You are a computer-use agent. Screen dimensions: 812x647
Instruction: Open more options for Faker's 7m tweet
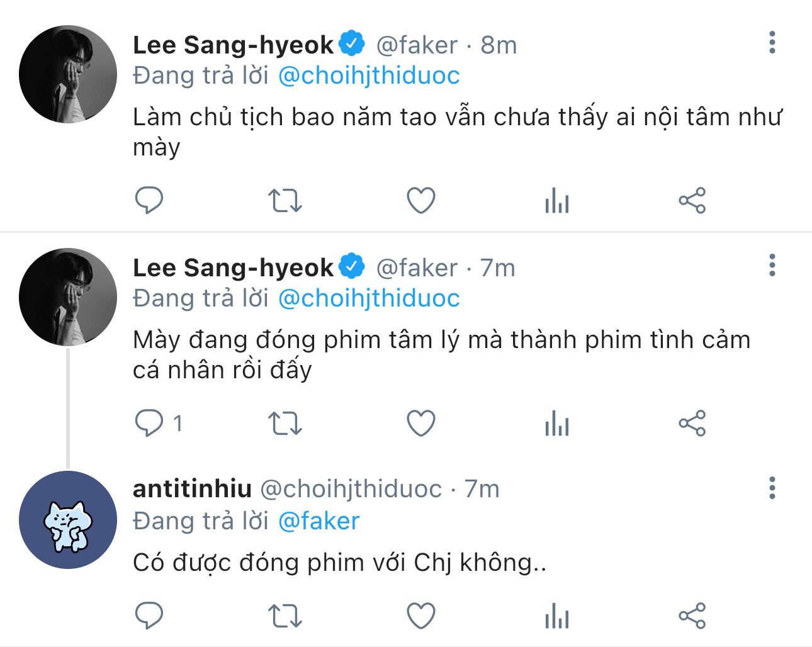tap(772, 266)
